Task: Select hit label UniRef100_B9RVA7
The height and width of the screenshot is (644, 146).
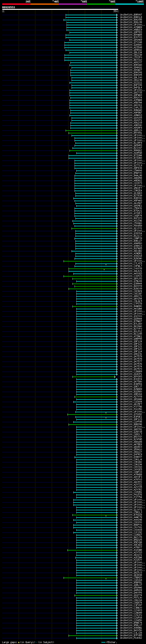Action: 131,15
